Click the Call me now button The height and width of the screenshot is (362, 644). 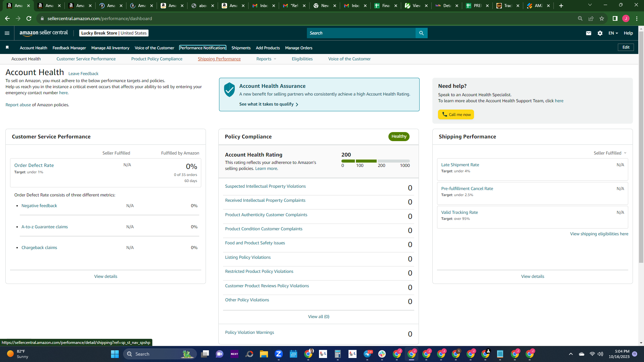click(456, 115)
